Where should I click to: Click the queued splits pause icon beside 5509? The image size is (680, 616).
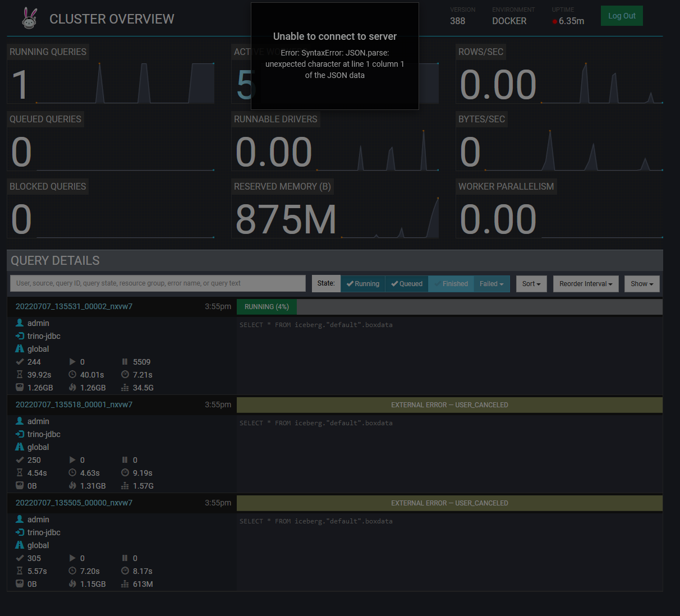click(125, 361)
